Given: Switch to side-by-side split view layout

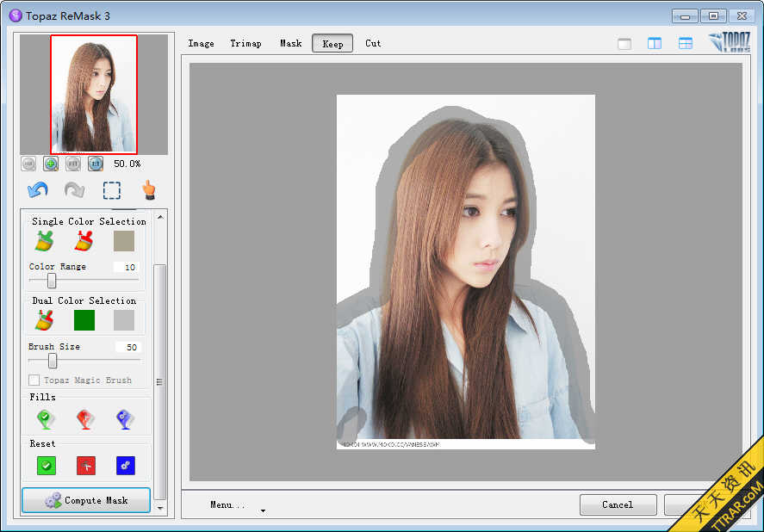Looking at the screenshot, I should (655, 44).
